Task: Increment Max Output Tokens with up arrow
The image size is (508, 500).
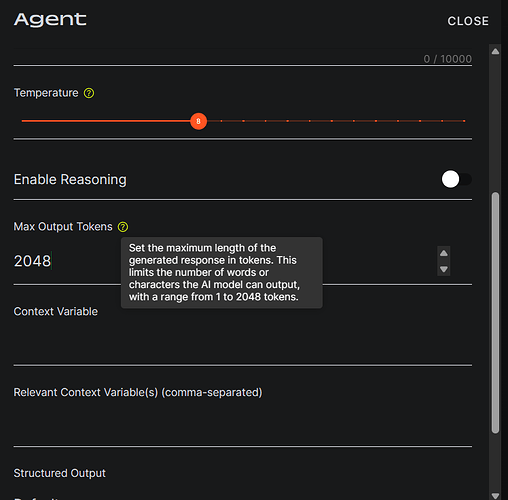Action: [444, 253]
